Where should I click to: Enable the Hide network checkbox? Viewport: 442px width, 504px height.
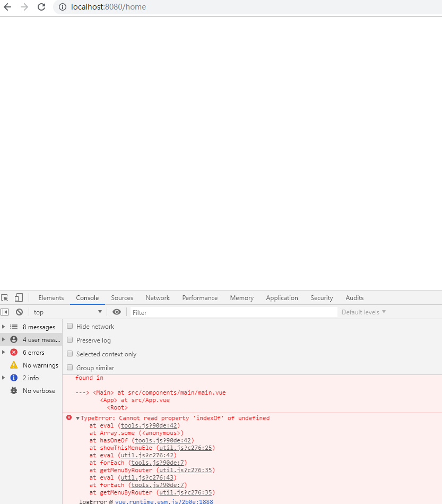click(x=70, y=326)
